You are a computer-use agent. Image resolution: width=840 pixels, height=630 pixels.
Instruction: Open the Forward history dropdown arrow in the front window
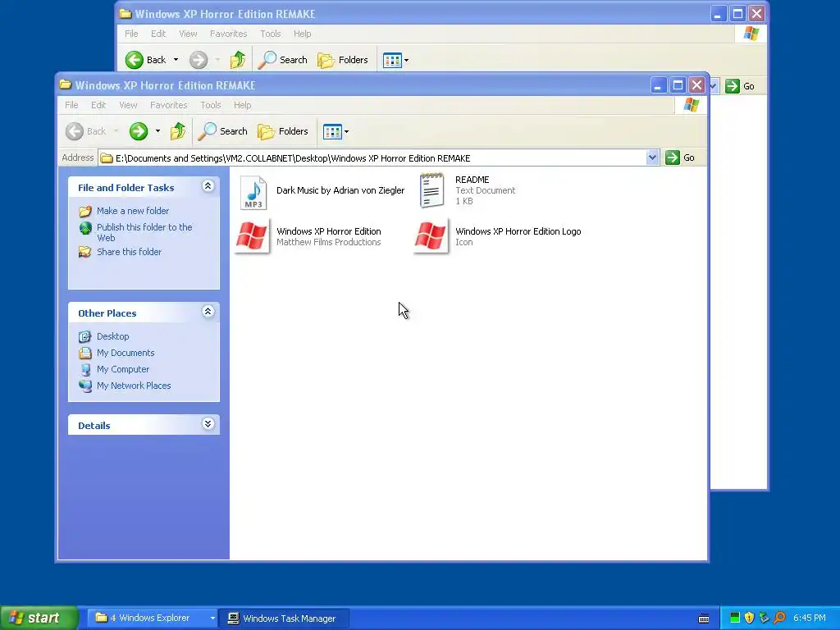tap(157, 131)
